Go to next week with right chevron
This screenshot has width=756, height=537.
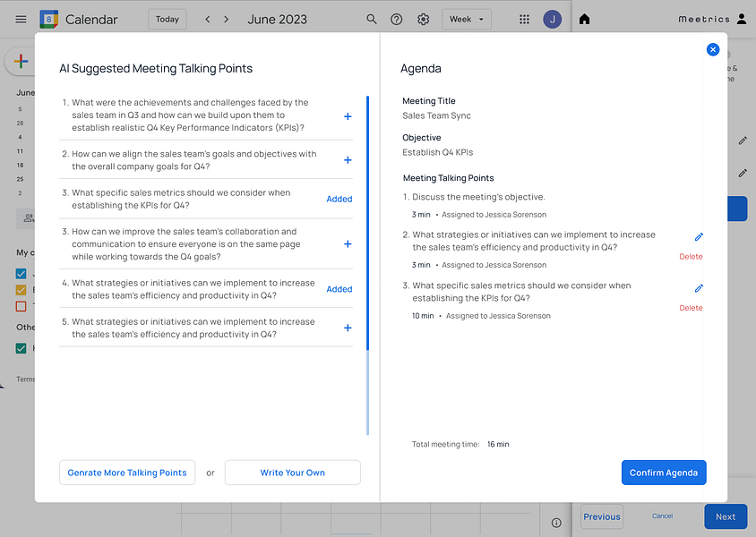click(226, 20)
